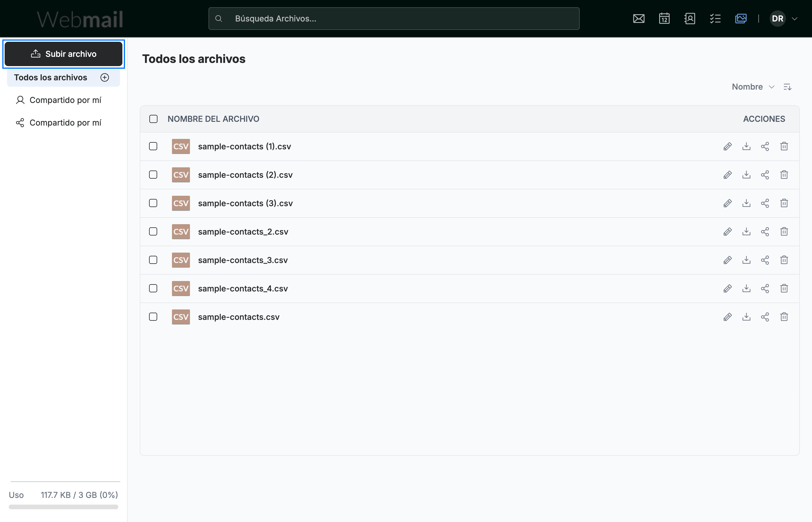Delete sample-contacts_4.csv
Screen dimensions: 812x522
[784, 289]
